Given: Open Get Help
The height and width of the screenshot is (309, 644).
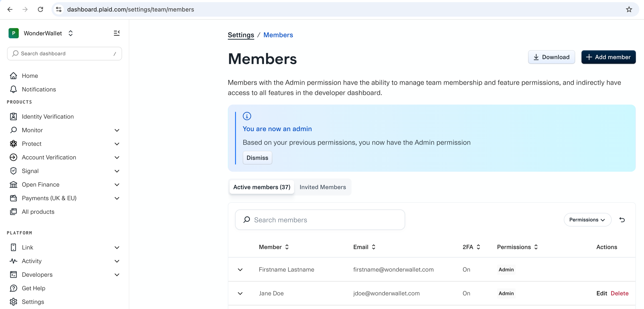Looking at the screenshot, I should click(x=33, y=288).
